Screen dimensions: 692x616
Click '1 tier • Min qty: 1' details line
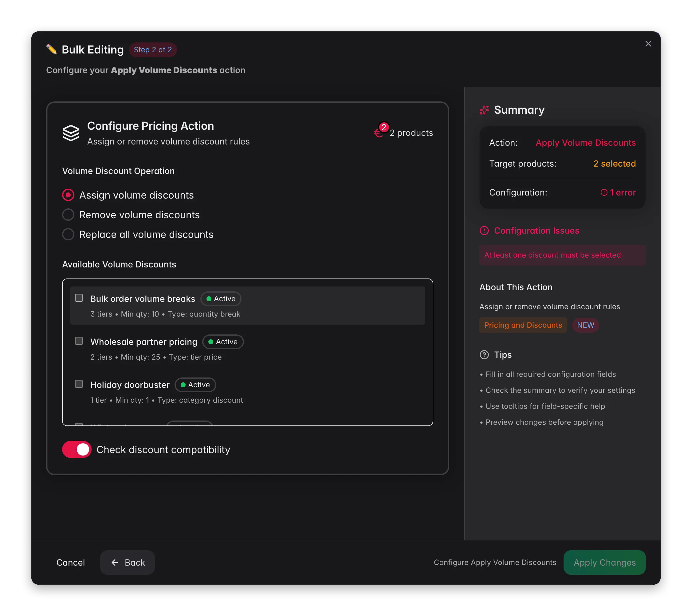(x=167, y=400)
